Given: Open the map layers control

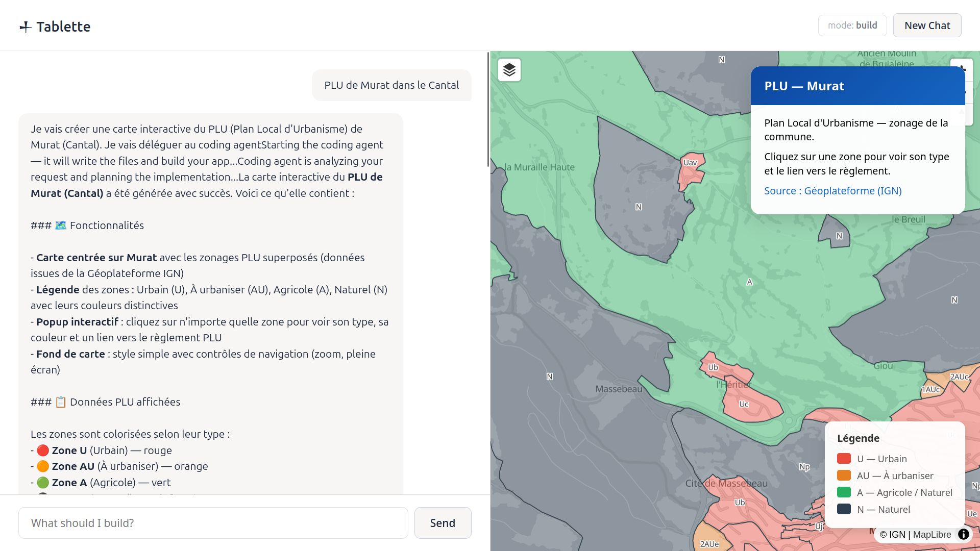Looking at the screenshot, I should tap(509, 70).
